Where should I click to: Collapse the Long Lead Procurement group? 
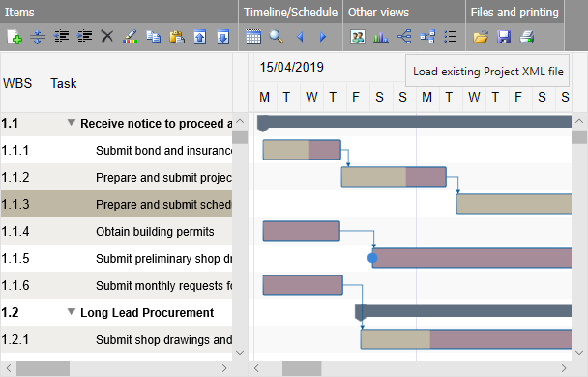pos(72,312)
